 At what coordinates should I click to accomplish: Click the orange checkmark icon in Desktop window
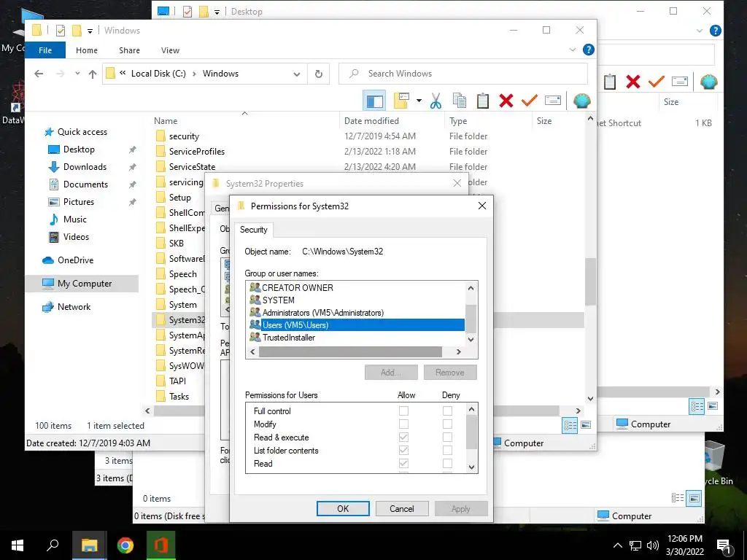[x=656, y=82]
